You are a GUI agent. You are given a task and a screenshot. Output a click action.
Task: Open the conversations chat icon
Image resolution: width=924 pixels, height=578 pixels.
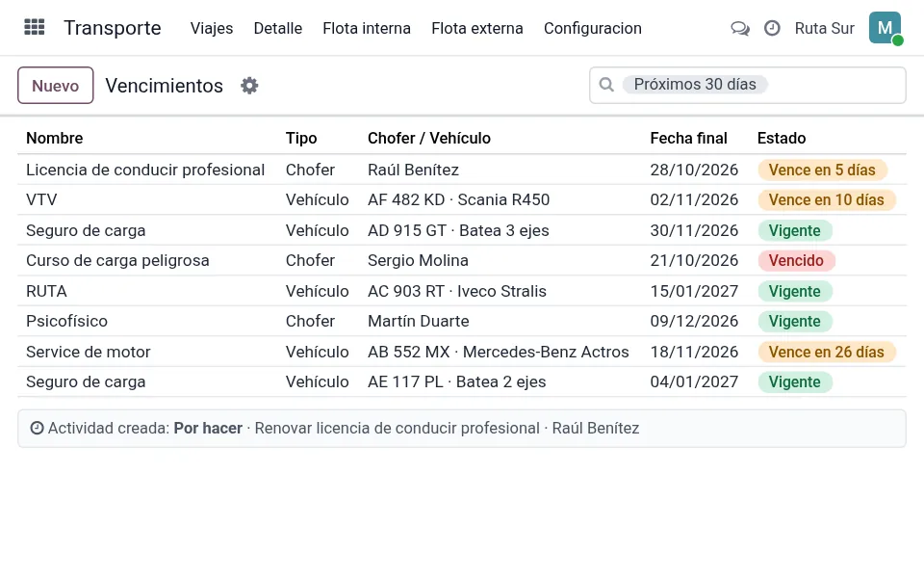coord(740,28)
